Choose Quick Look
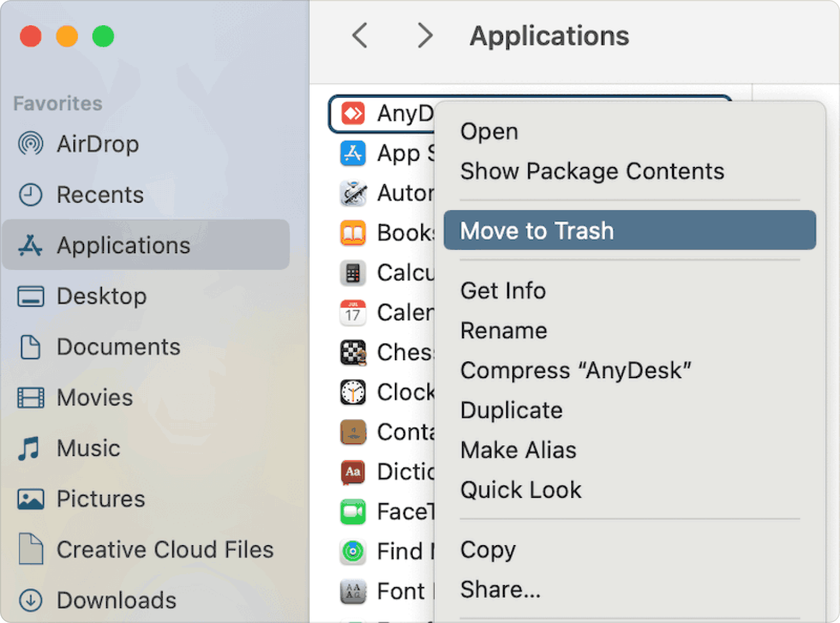This screenshot has width=840, height=623. pos(629,490)
